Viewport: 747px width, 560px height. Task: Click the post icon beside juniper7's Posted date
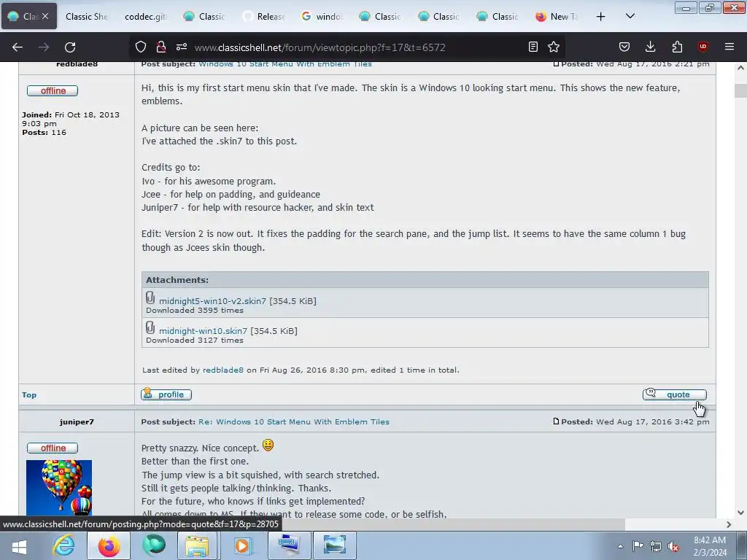[x=556, y=421]
